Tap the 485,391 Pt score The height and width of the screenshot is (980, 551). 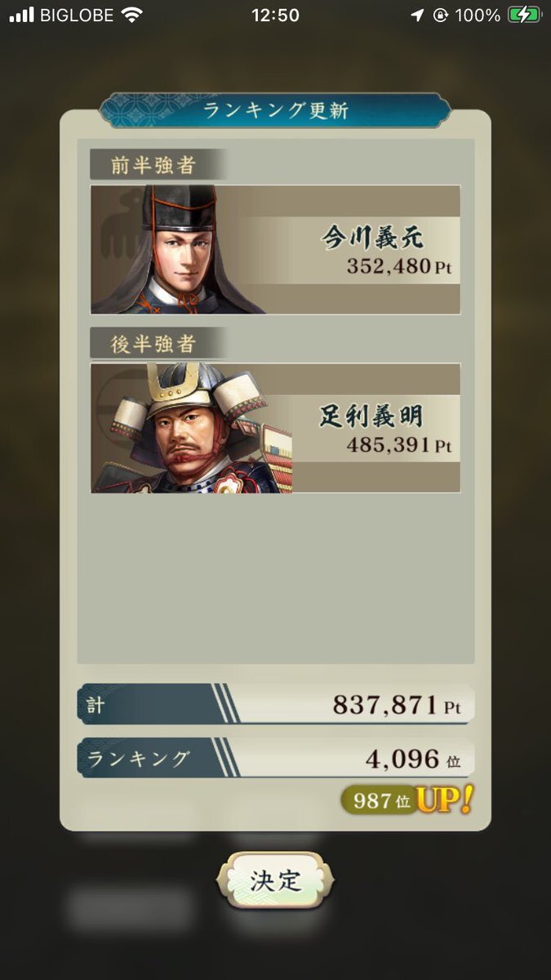pos(398,447)
